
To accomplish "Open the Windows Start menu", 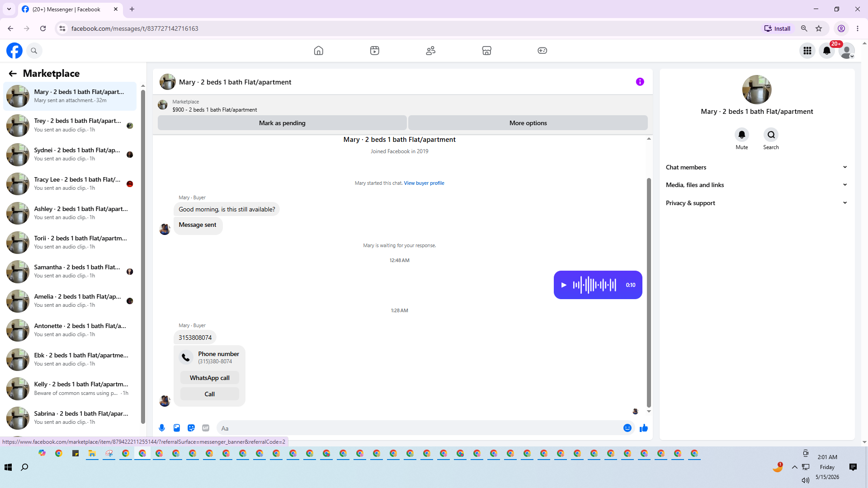I will tap(8, 467).
